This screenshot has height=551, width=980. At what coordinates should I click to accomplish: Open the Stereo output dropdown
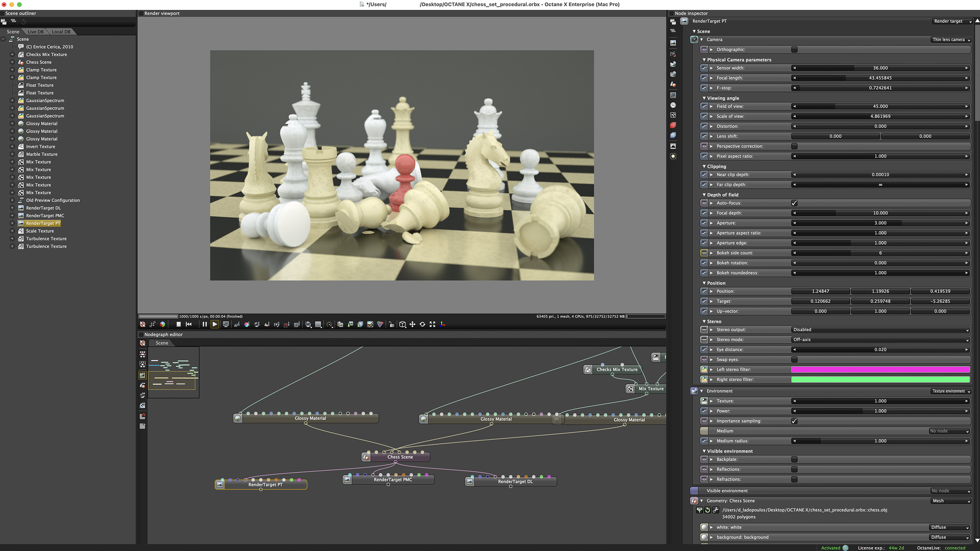click(880, 330)
